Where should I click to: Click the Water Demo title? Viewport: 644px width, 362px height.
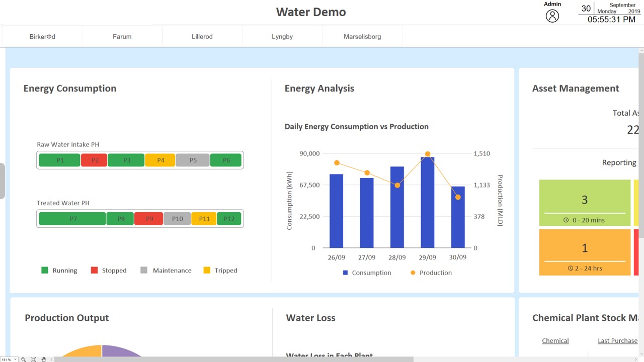click(x=311, y=12)
